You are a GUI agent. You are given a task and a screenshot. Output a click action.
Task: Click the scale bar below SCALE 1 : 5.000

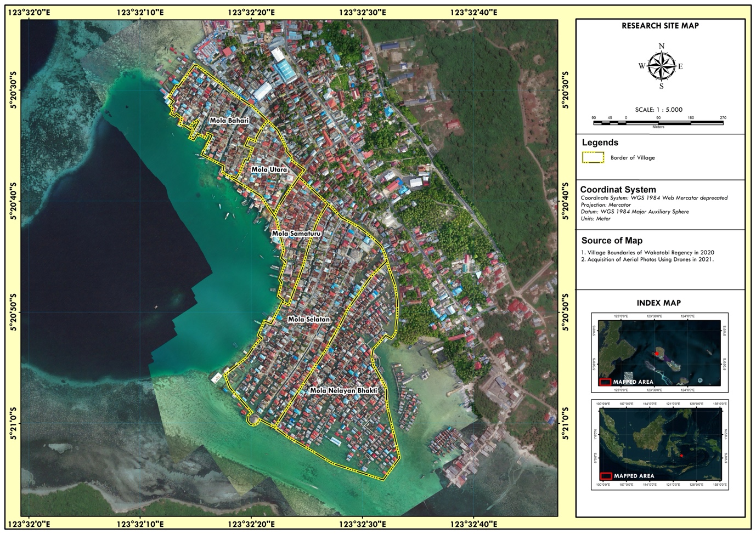658,122
